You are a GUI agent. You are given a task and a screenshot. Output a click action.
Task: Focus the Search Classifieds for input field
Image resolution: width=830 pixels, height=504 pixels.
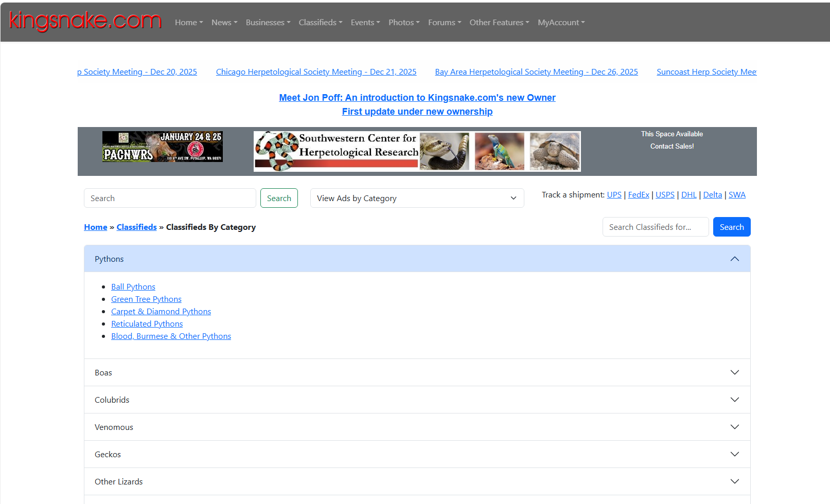(655, 227)
